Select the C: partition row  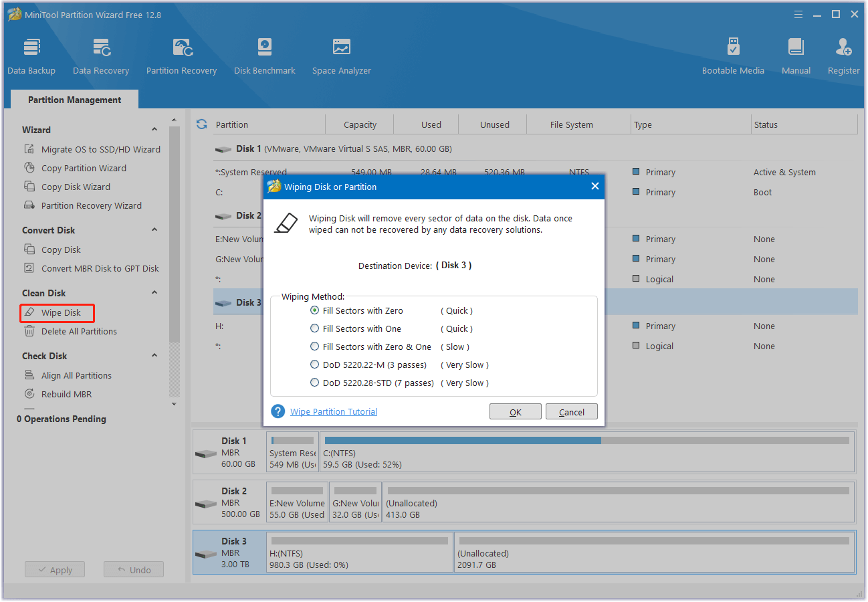[535, 192]
